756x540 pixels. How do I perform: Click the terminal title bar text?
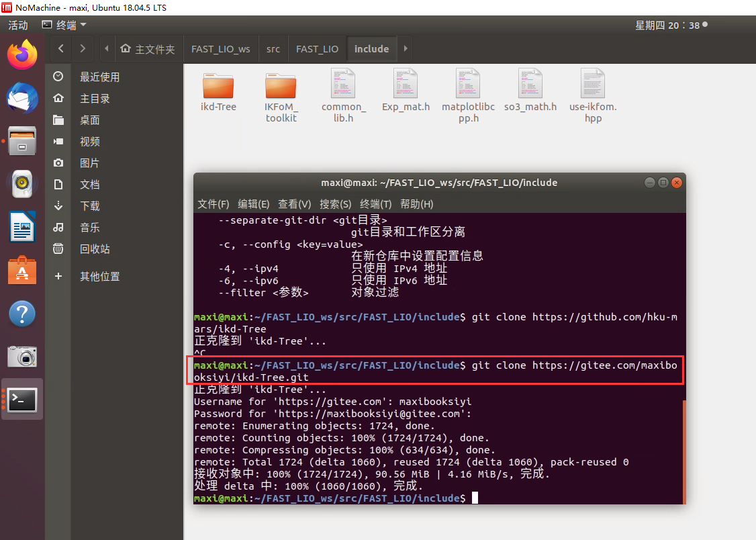click(439, 183)
